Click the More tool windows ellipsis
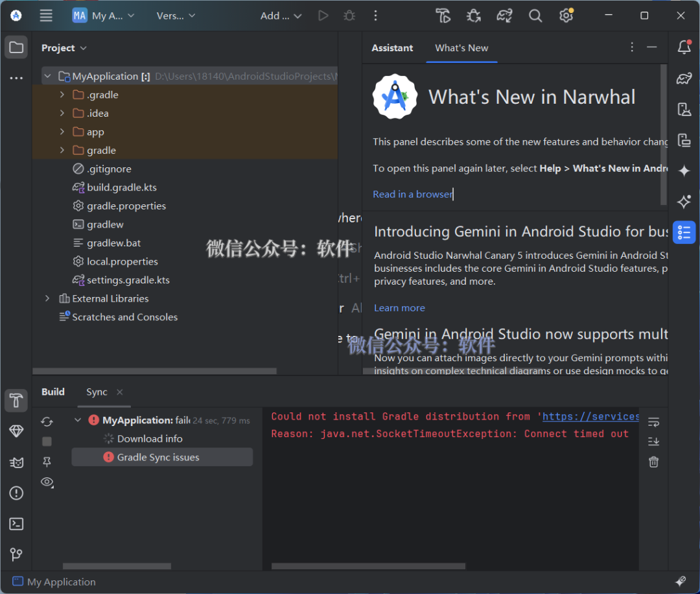The image size is (700, 594). pyautogui.click(x=16, y=78)
